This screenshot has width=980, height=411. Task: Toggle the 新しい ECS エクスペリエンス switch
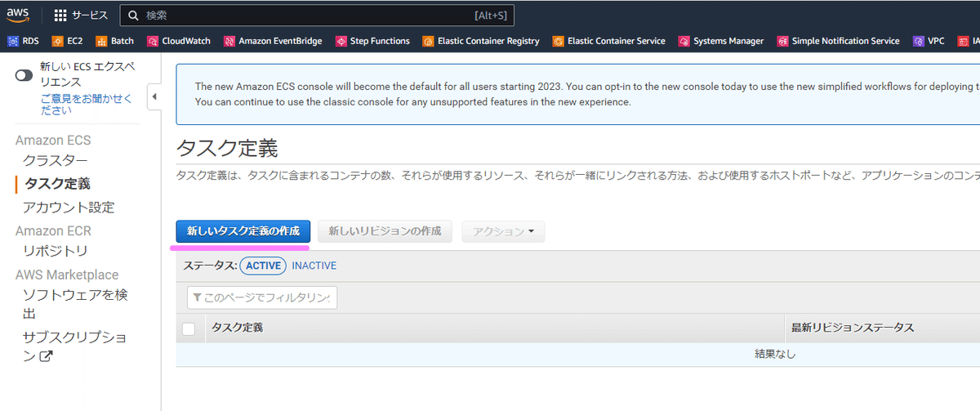point(24,75)
